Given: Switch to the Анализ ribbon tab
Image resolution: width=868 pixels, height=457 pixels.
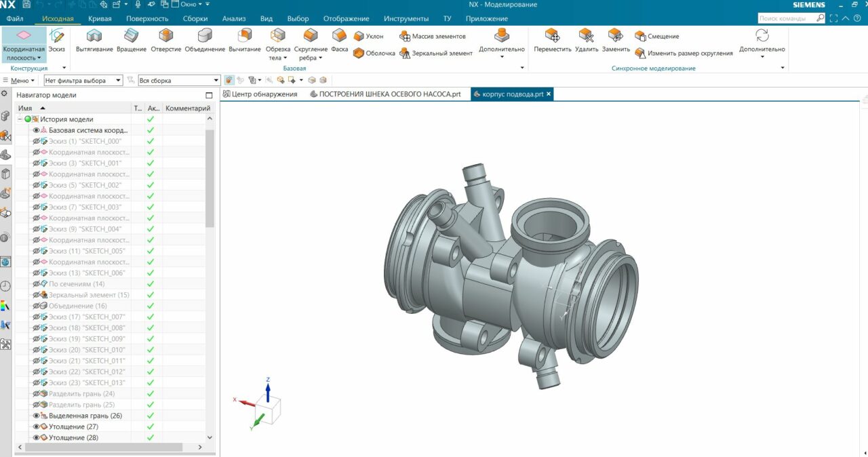Looking at the screenshot, I should (234, 18).
